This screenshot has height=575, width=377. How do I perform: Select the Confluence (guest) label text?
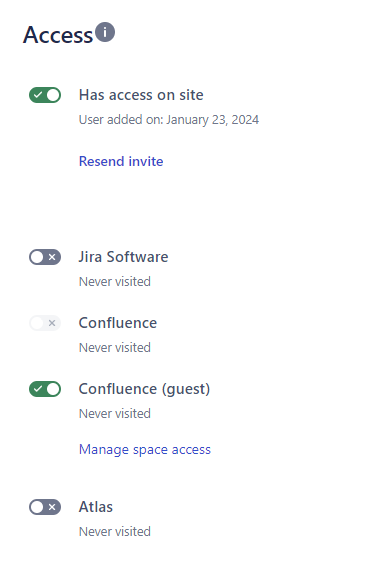144,389
